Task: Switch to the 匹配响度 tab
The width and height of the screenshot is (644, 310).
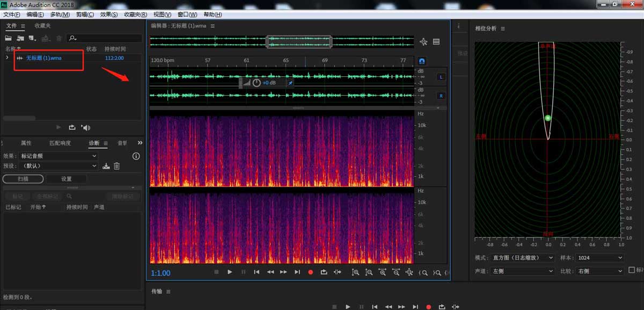Action: (60, 143)
